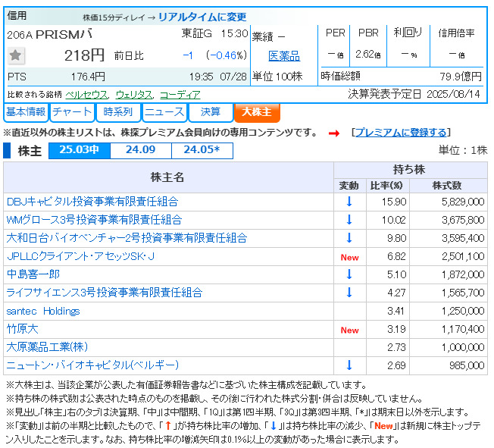Viewport: 494px width, 448px height.
Task: Click the 株式数 column header
Action: (x=447, y=186)
